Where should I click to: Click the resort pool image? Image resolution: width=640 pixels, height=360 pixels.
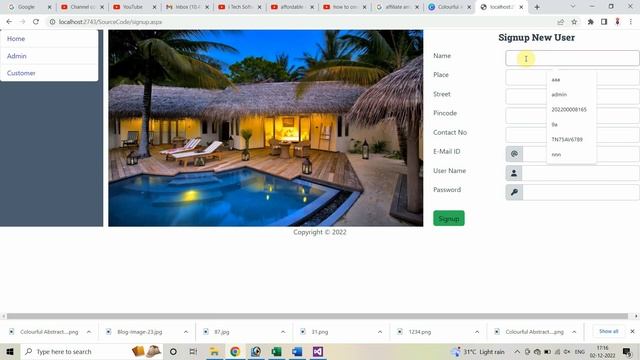point(266,128)
